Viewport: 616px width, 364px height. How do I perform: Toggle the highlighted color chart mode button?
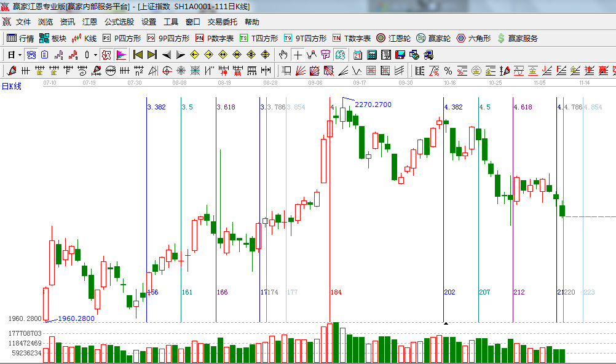[x=120, y=55]
